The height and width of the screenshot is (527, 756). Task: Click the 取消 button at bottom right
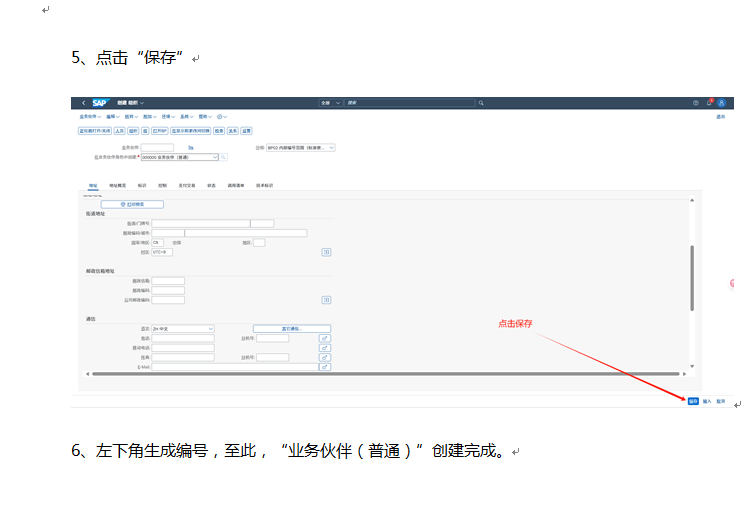click(x=720, y=401)
